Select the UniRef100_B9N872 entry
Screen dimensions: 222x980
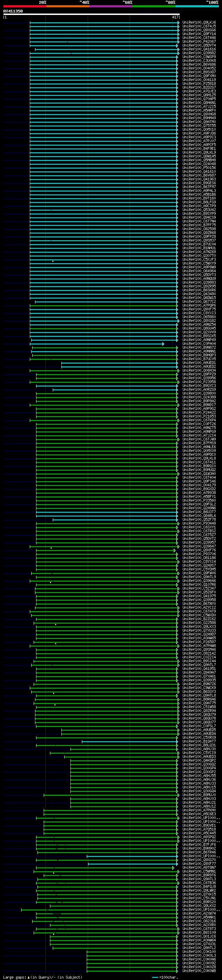199,347
